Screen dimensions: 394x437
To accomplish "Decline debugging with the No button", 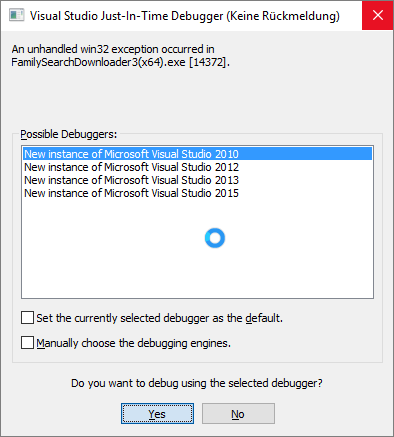I will point(238,414).
